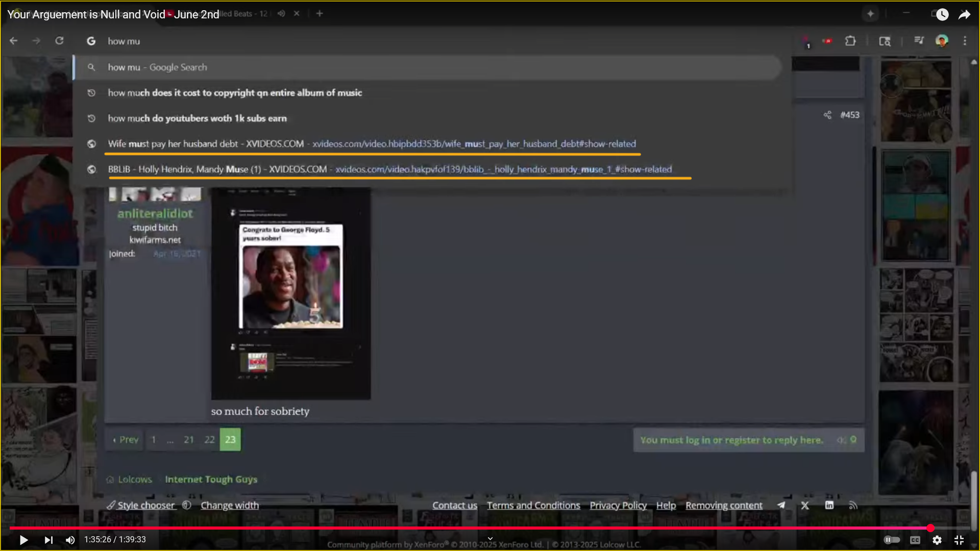Click the forum page scrollbar thumb
The width and height of the screenshot is (980, 551).
(x=974, y=500)
